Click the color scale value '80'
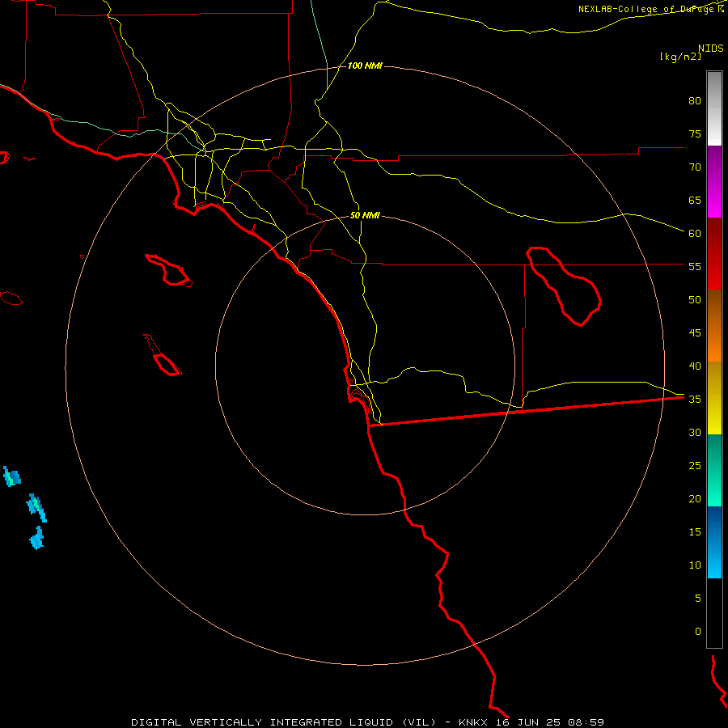The width and height of the screenshot is (728, 728). (x=695, y=101)
